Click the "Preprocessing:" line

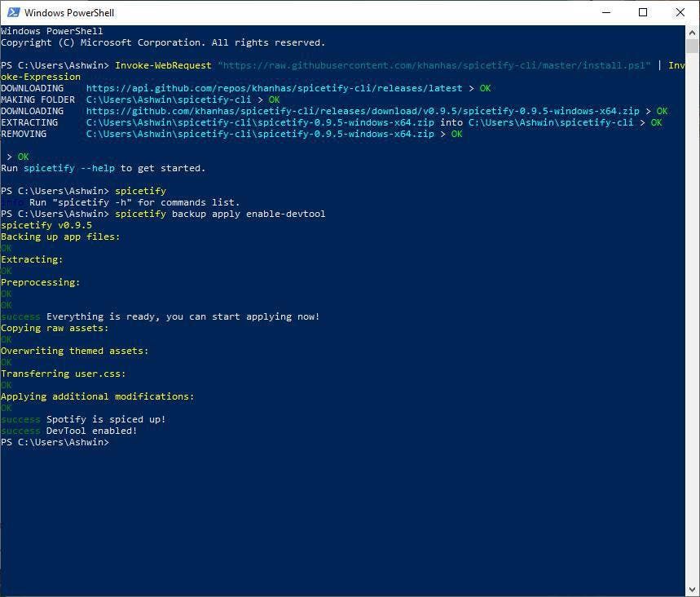(x=41, y=282)
